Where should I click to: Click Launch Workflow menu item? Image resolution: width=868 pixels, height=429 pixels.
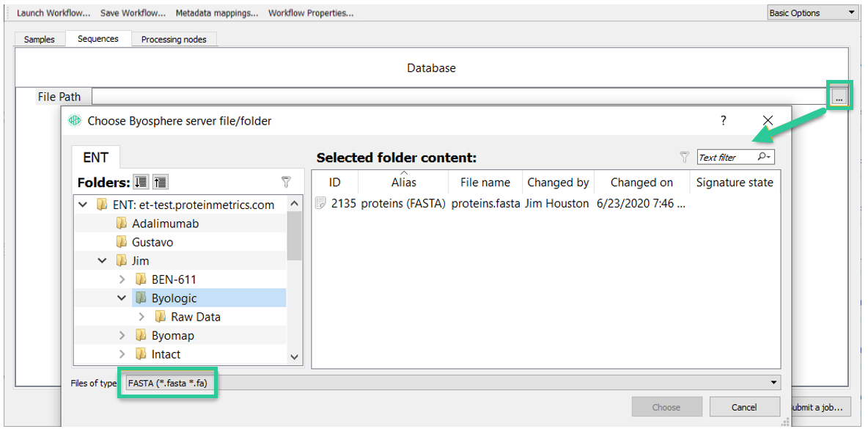coord(53,12)
